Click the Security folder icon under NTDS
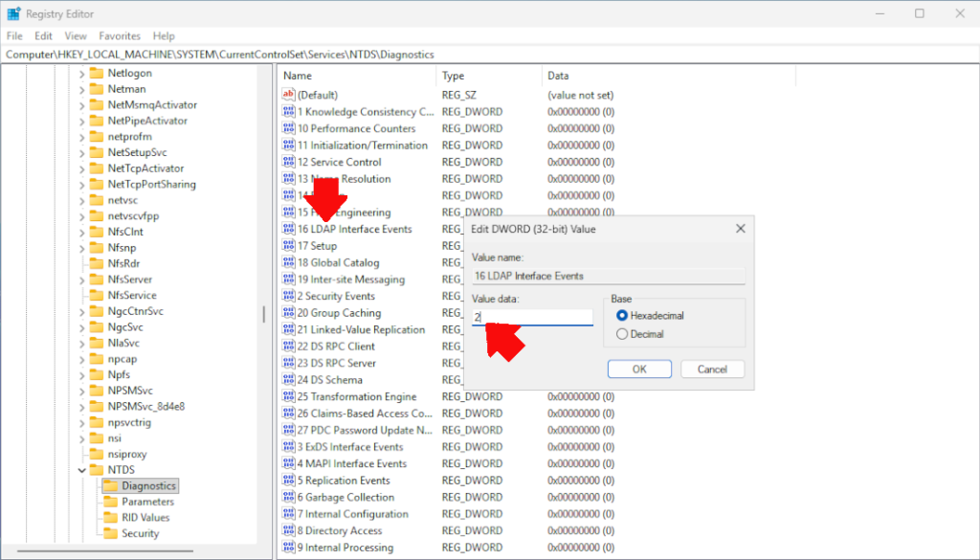 [113, 533]
